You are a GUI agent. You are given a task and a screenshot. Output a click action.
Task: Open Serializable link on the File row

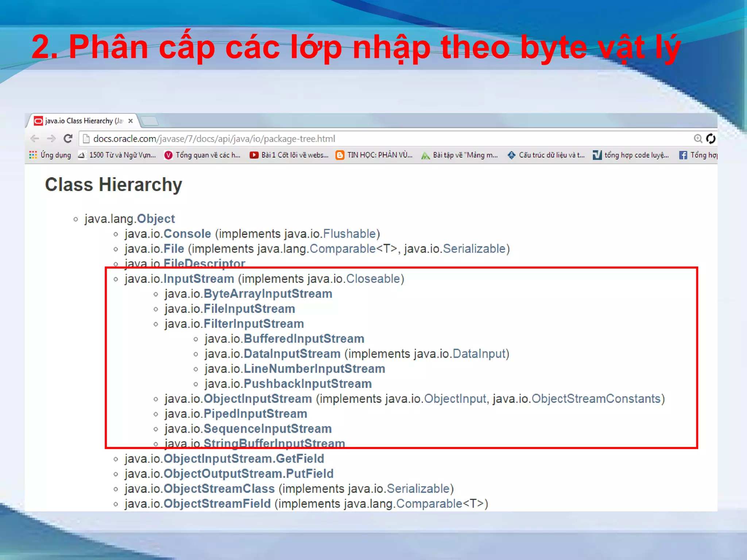pos(474,249)
